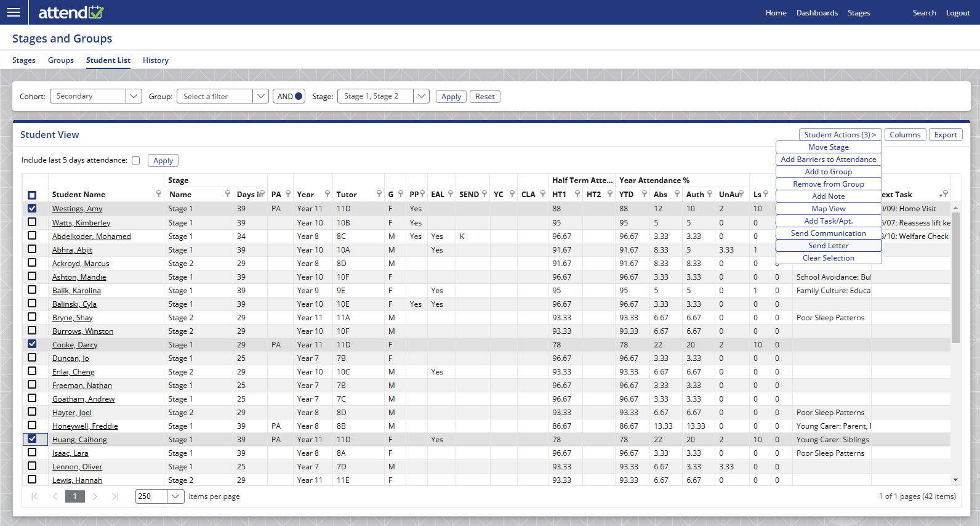Choose Add Barriers to Attendance

[x=829, y=160]
